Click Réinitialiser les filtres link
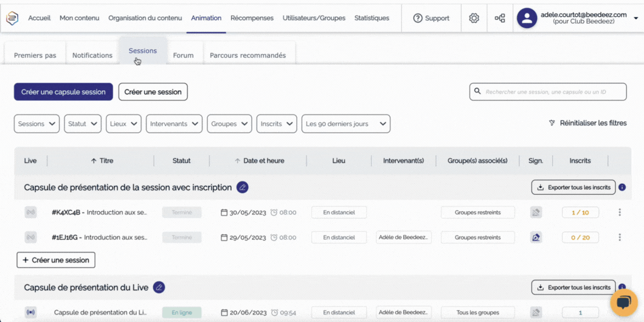The image size is (644, 322). (x=587, y=123)
